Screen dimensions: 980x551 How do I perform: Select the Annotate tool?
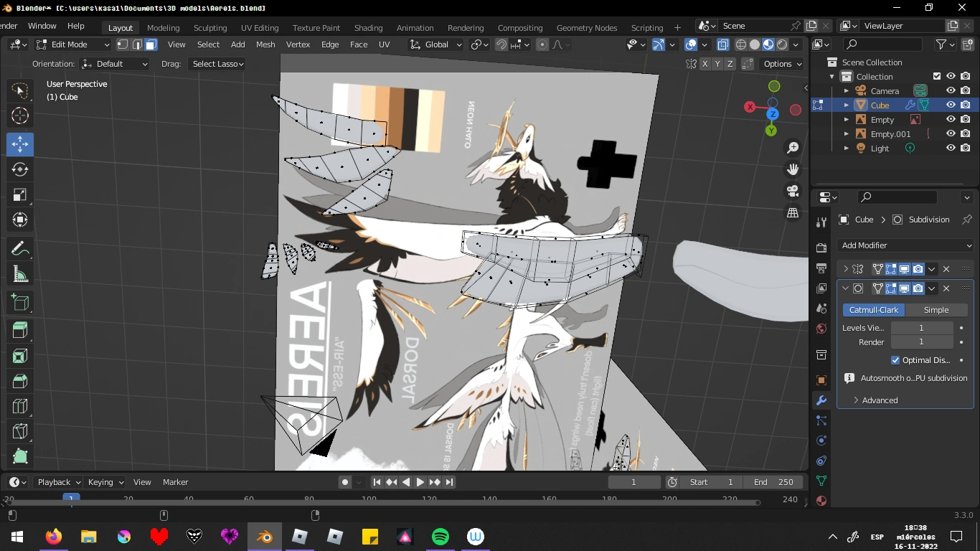pos(19,248)
